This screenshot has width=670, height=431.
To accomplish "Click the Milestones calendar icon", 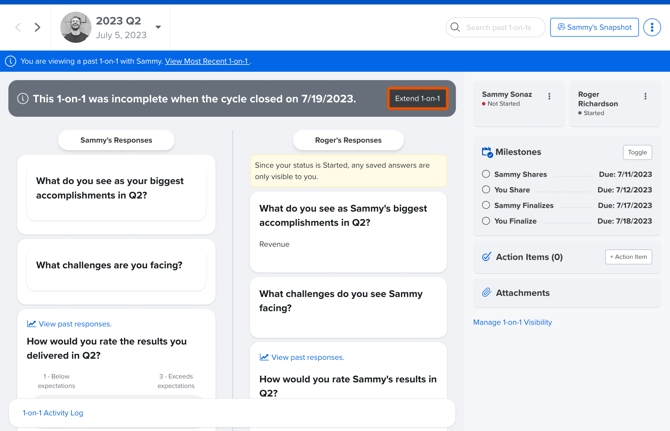I will (487, 152).
